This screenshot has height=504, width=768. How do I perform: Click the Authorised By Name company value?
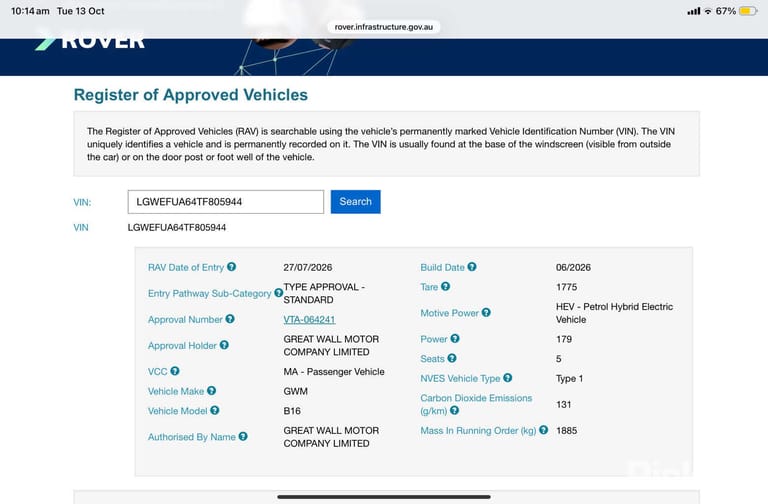[x=331, y=437]
